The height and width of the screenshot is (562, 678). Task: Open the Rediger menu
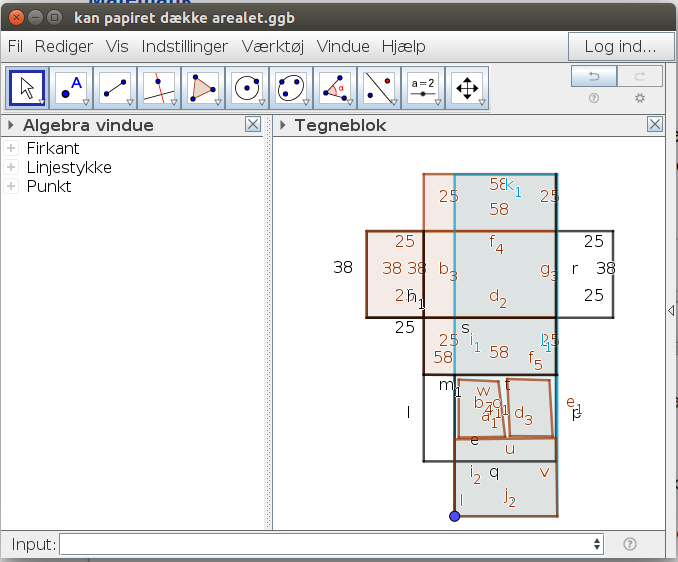click(64, 46)
